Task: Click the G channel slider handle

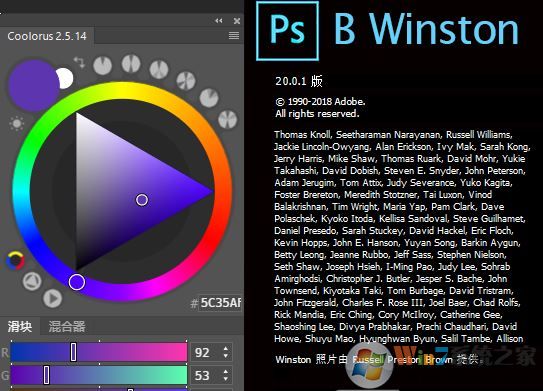Action: (46, 375)
